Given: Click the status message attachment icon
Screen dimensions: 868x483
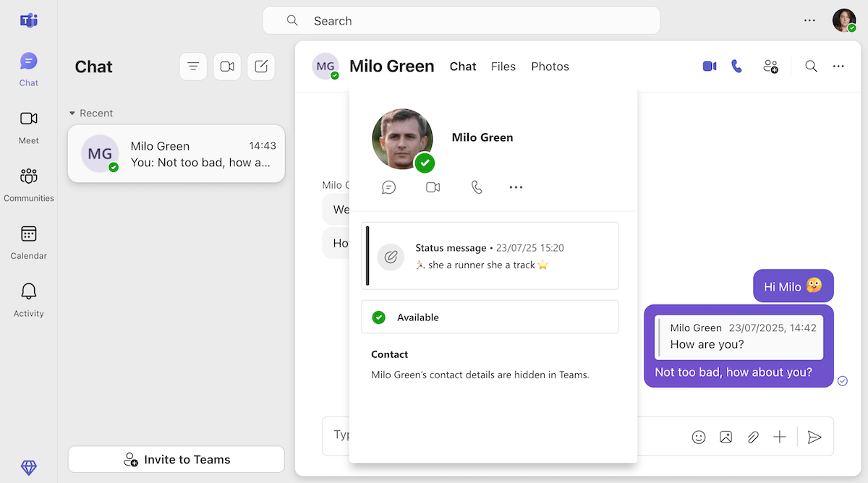Looking at the screenshot, I should pyautogui.click(x=391, y=257).
